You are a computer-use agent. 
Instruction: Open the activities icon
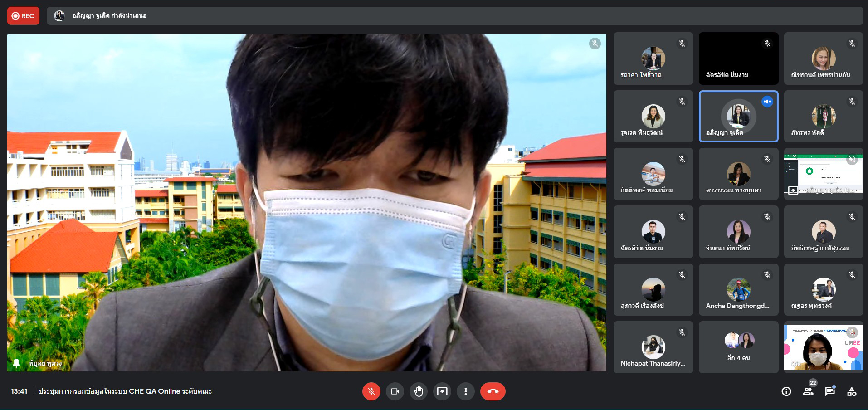852,391
